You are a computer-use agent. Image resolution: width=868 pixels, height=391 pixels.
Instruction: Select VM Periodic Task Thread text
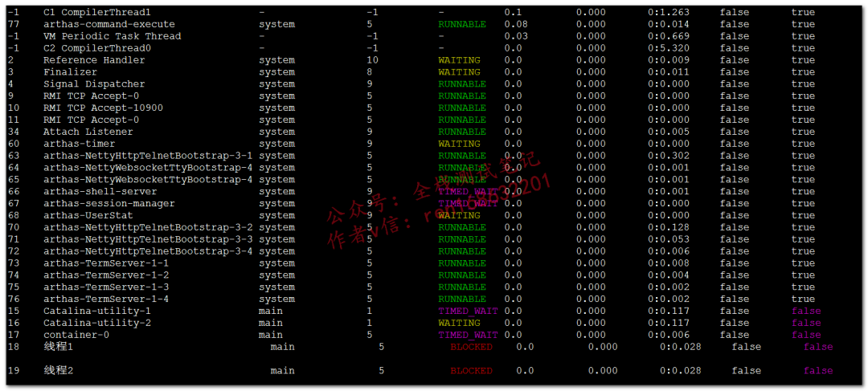(x=113, y=36)
